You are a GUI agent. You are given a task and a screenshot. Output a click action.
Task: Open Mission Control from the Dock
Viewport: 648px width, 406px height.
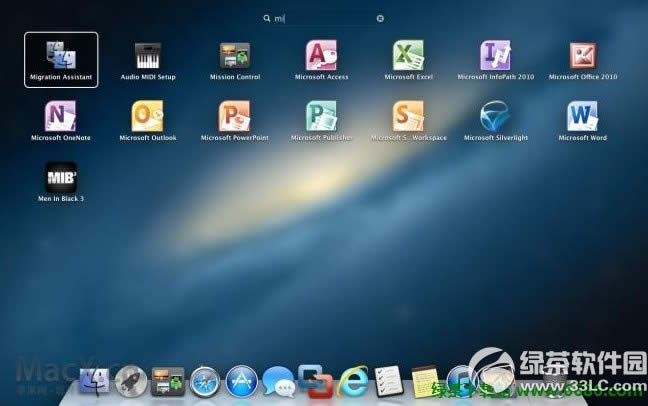click(168, 381)
